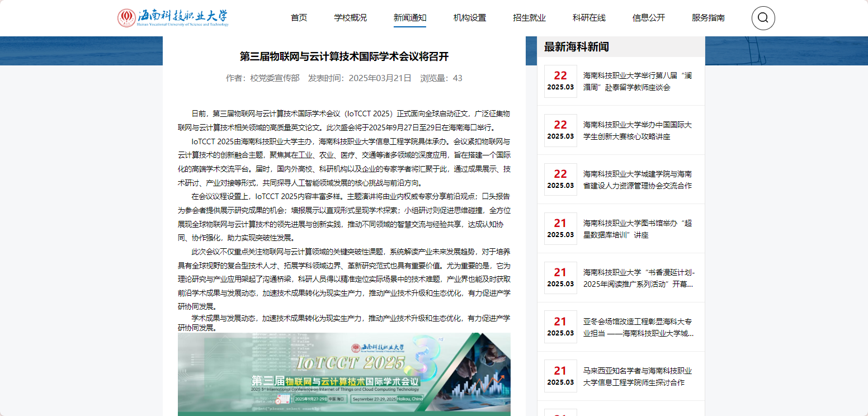Open news about 城建学院与海南省建设人力资源管理协会

(x=638, y=179)
